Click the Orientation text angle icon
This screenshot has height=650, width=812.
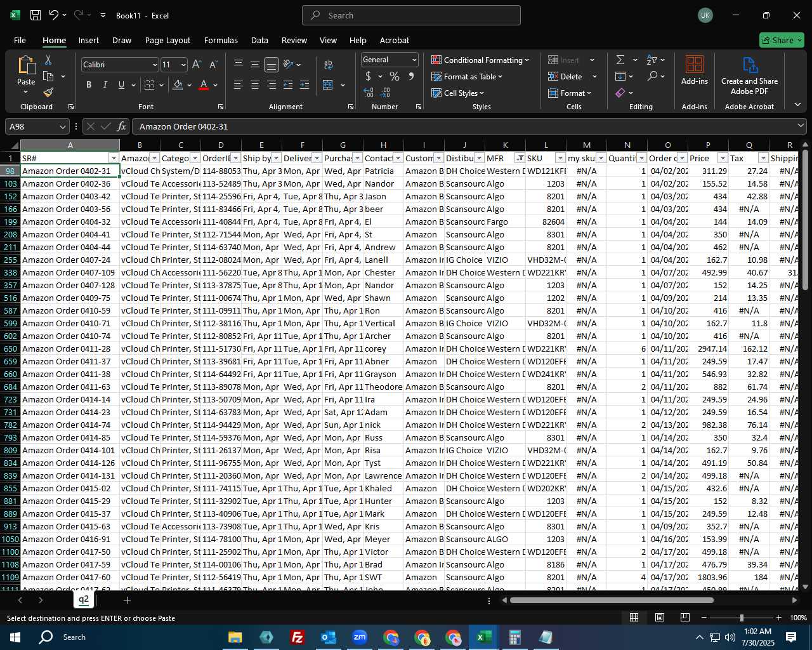pyautogui.click(x=288, y=64)
